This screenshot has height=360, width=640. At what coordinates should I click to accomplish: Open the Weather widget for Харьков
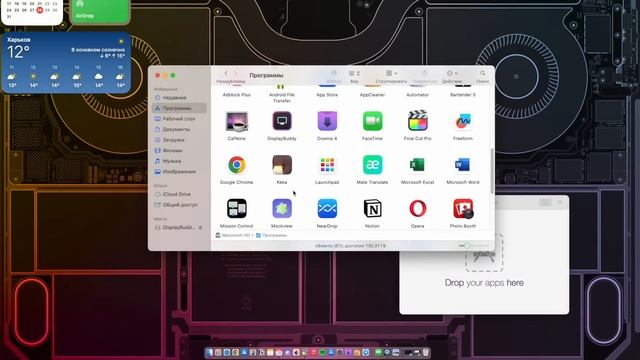point(67,63)
